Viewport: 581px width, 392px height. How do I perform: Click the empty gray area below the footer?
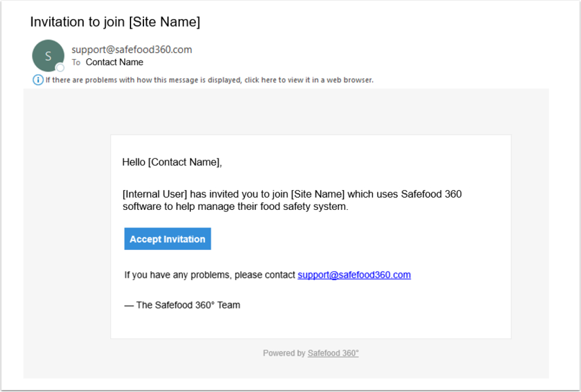pyautogui.click(x=285, y=369)
